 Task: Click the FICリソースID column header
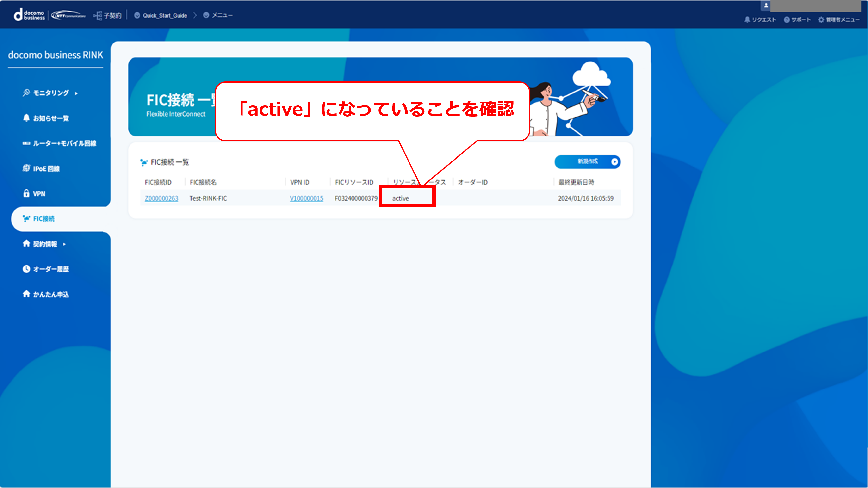pyautogui.click(x=354, y=182)
